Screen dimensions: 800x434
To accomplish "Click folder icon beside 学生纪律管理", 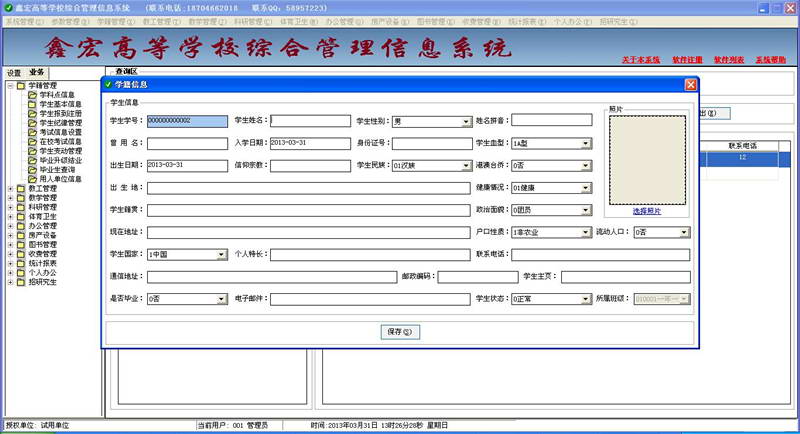I will (x=32, y=123).
